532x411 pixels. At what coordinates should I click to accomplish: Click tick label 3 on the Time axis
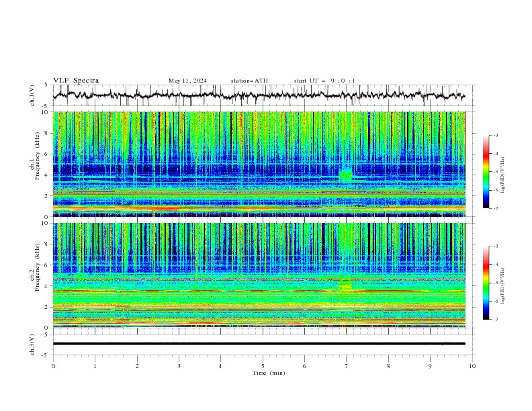pyautogui.click(x=179, y=366)
